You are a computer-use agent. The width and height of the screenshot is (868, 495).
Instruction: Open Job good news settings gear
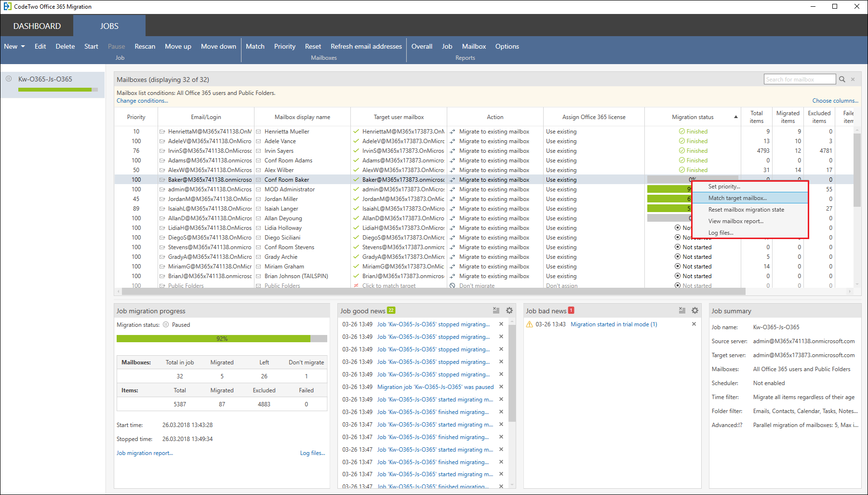(x=509, y=311)
